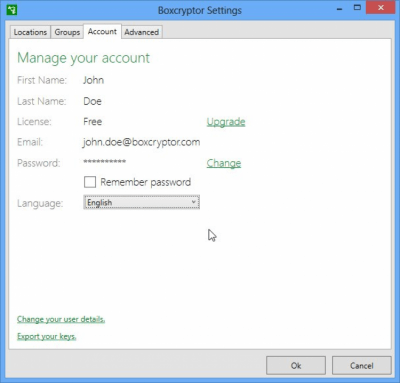Viewport: 400px width, 383px height.
Task: Close the Boxcryptor Settings window
Action: click(381, 8)
